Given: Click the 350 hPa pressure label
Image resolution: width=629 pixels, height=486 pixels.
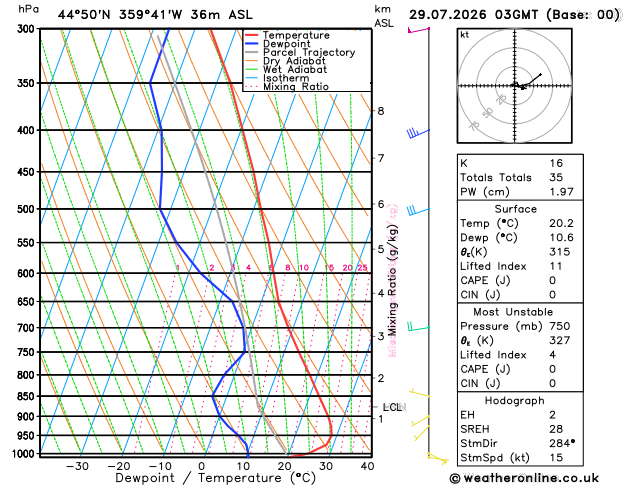Looking at the screenshot, I should (x=28, y=83).
